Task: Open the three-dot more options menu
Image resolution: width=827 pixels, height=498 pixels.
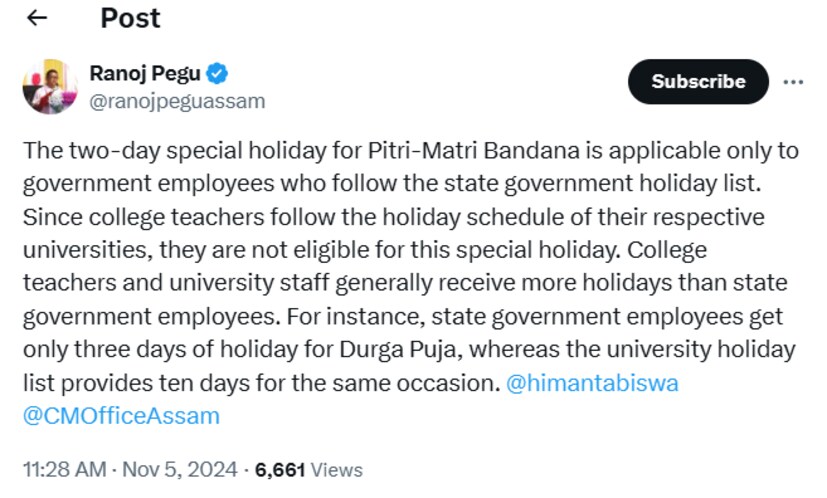Action: click(x=793, y=82)
